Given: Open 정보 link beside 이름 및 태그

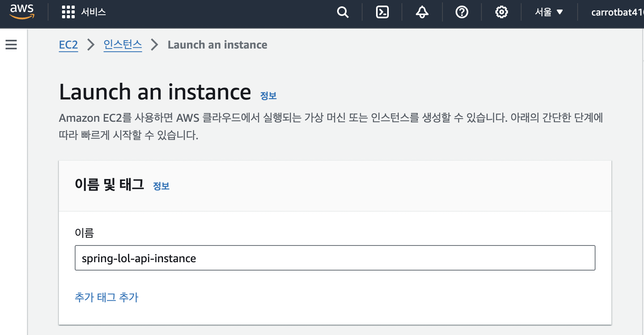Looking at the screenshot, I should click(x=161, y=186).
